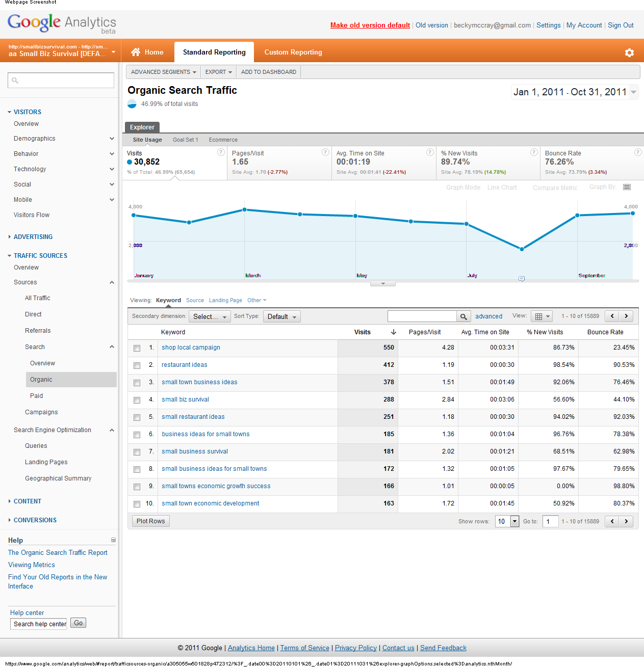Click the table search magnifier button
Screen dimensions: 644x667
click(x=463, y=316)
